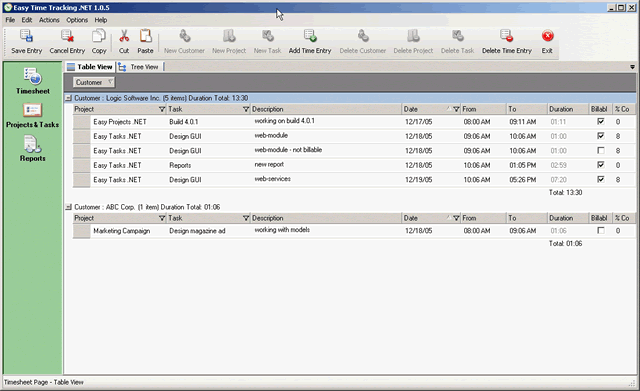
Task: Open the Reports page from sidebar
Action: [33, 149]
